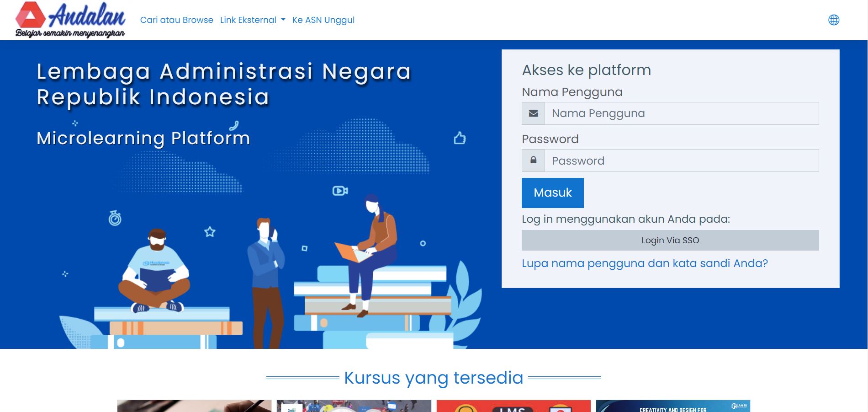Expand the Link Eksternal dropdown menu
The width and height of the screenshot is (868, 412).
pos(252,20)
